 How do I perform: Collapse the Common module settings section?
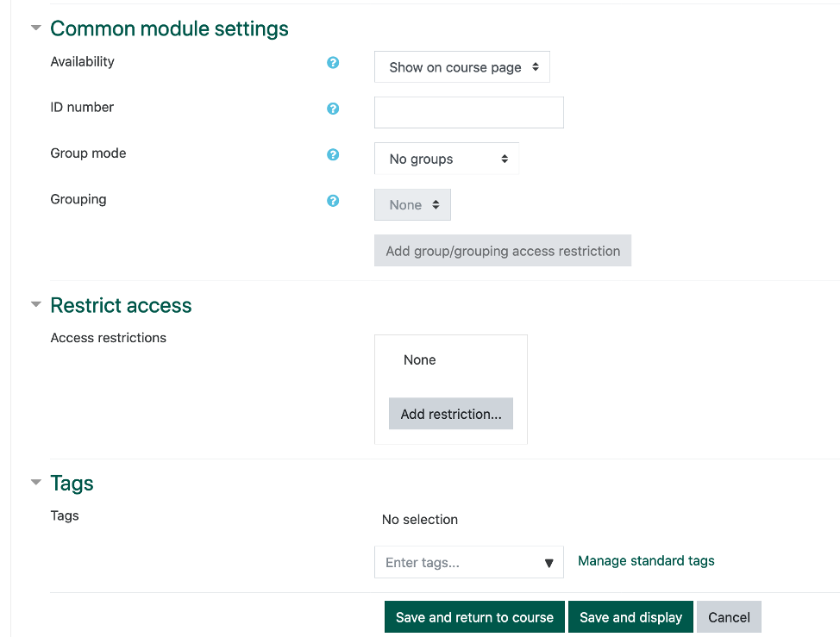pyautogui.click(x=34, y=28)
